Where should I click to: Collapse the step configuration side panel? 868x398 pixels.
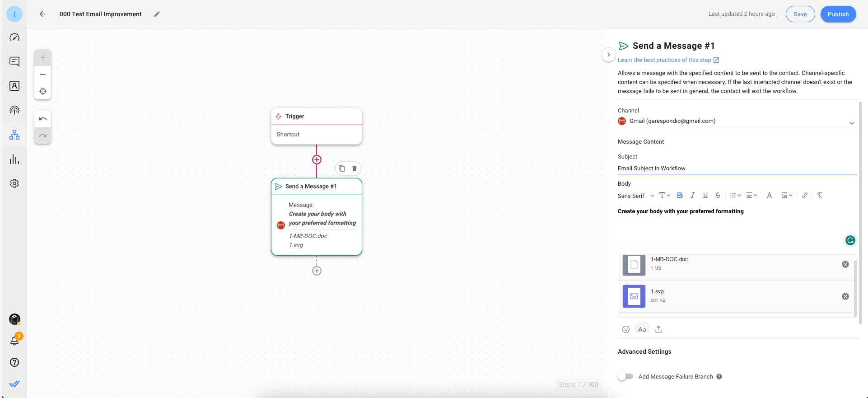pos(609,55)
